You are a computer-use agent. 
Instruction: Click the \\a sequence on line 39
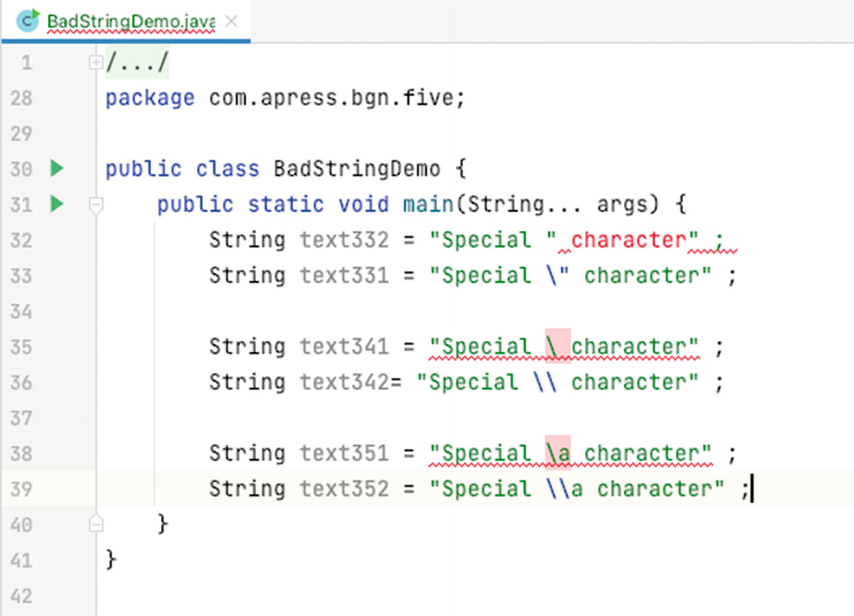click(564, 489)
